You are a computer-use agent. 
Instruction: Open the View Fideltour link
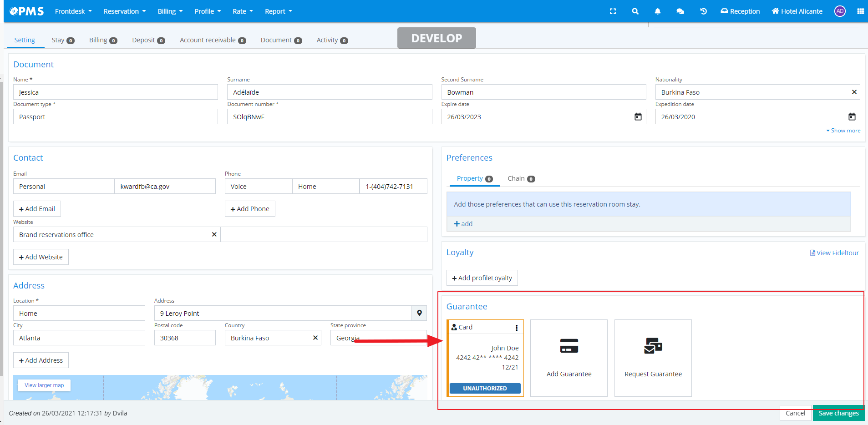834,253
